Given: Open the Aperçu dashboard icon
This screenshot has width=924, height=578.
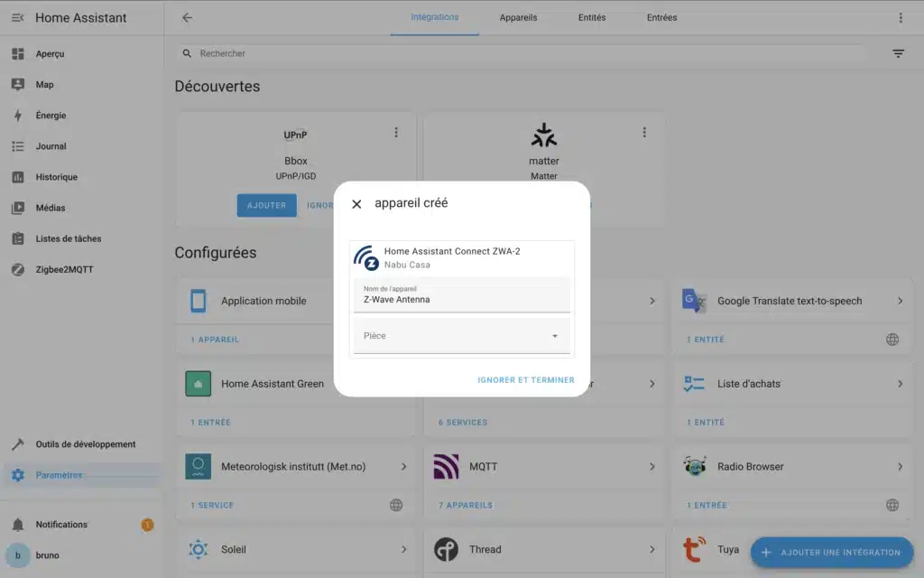Looking at the screenshot, I should point(18,53).
